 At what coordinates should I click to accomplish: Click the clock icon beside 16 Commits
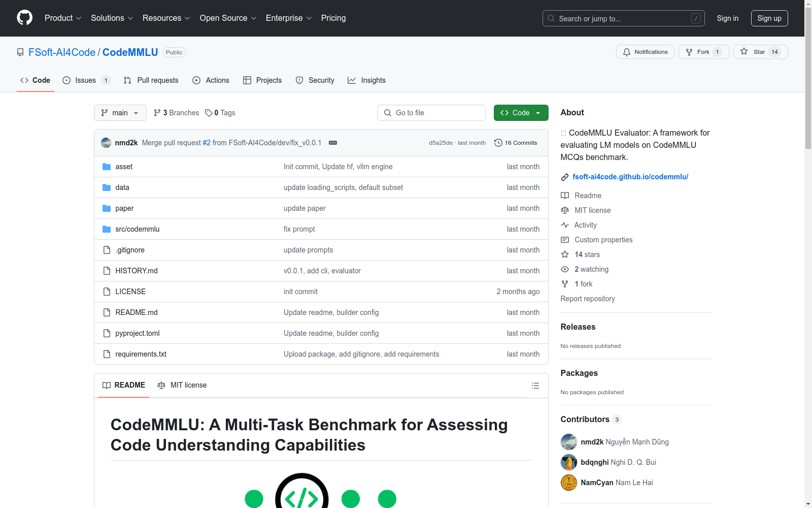tap(498, 143)
